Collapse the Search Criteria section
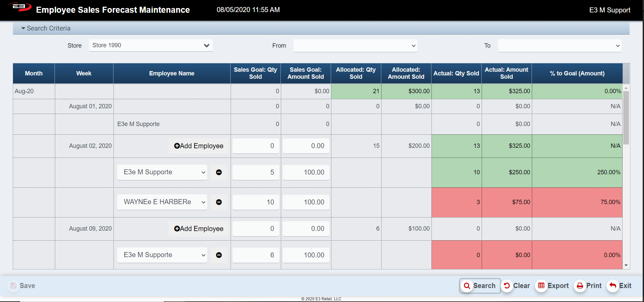The height and width of the screenshot is (302, 644). tap(46, 28)
